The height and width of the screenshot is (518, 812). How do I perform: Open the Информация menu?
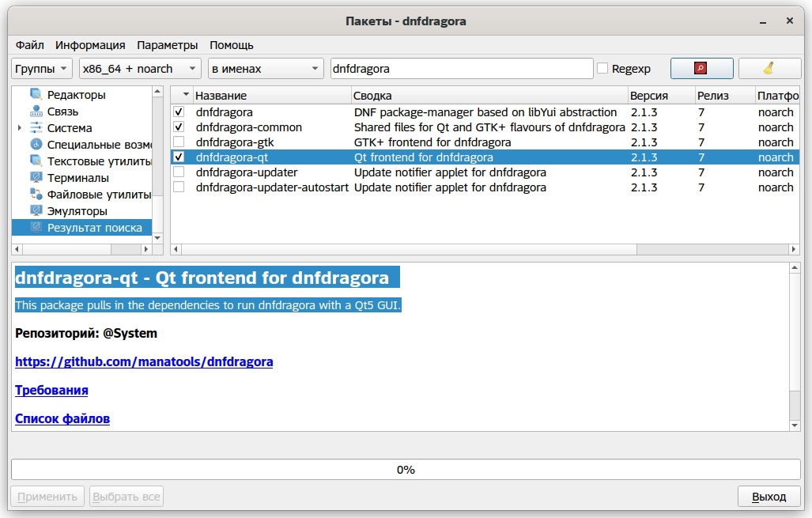point(90,45)
